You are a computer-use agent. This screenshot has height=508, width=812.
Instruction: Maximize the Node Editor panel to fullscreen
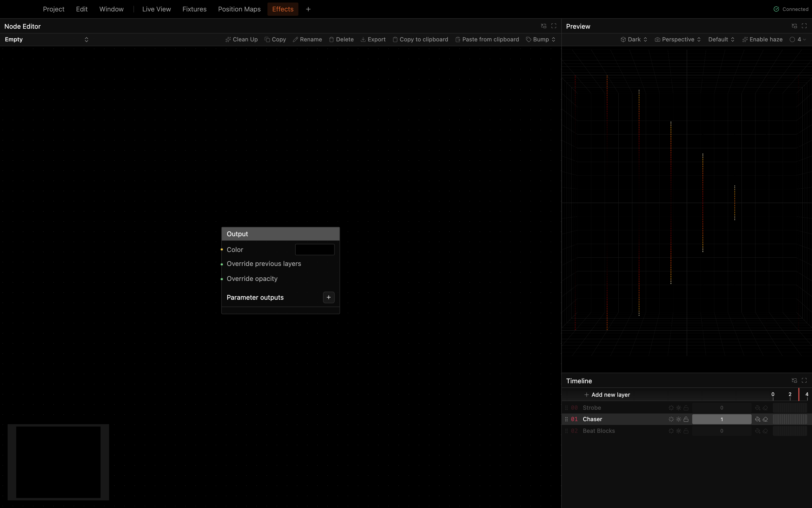point(554,26)
